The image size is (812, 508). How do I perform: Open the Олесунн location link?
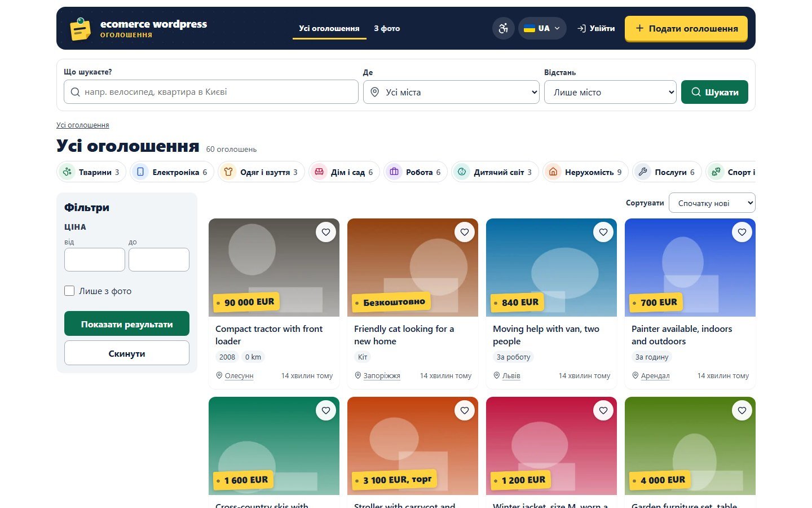pyautogui.click(x=239, y=376)
